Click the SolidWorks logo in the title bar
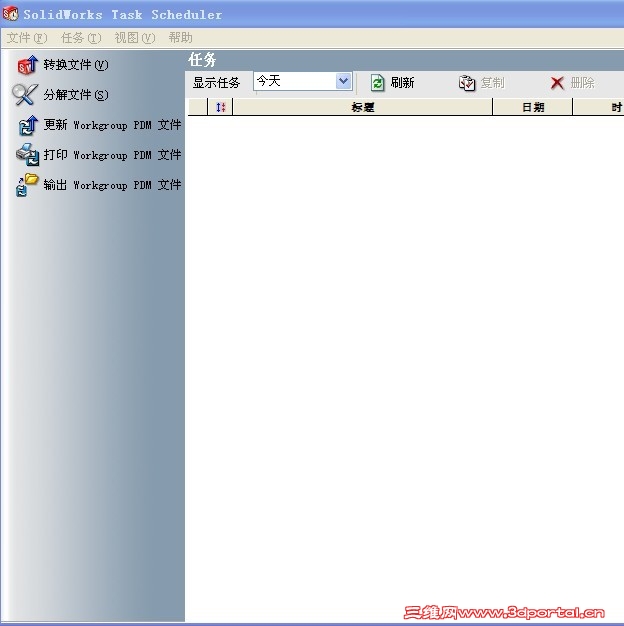624x626 pixels. click(x=10, y=14)
